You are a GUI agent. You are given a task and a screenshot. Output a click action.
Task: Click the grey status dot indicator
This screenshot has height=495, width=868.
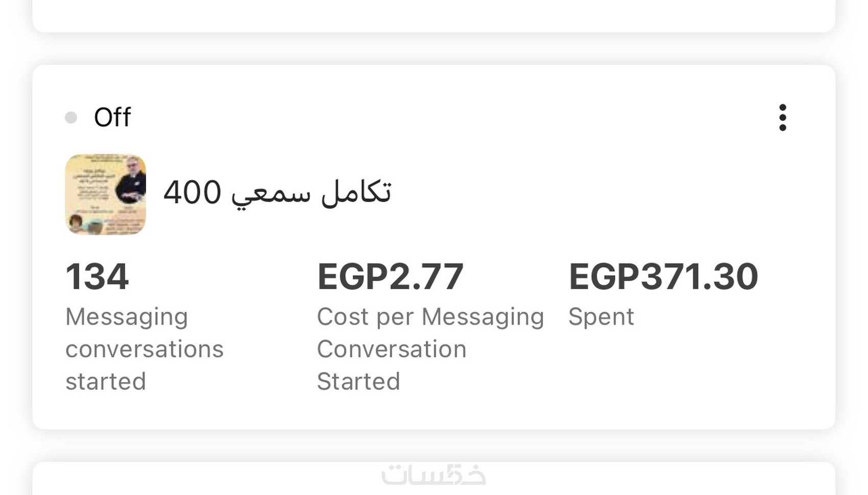(71, 118)
